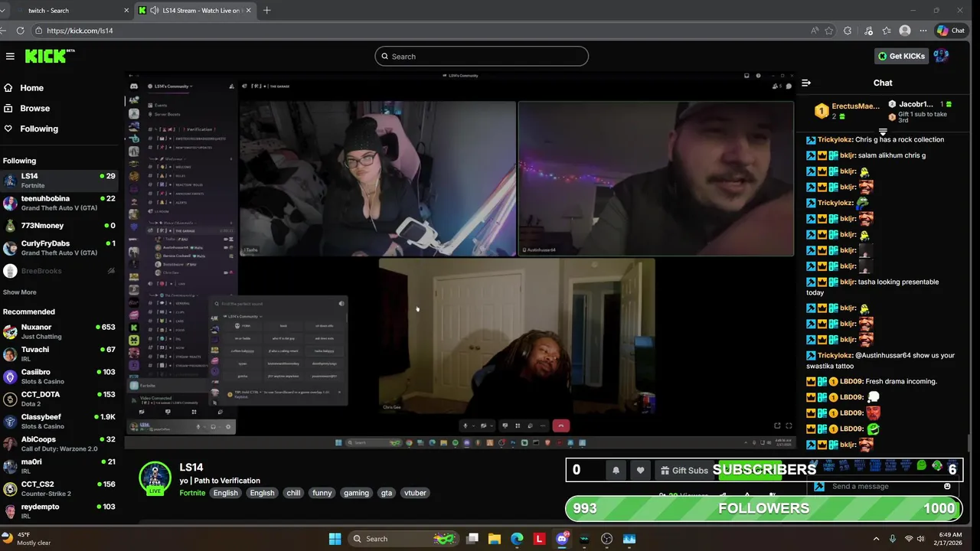Screen dimensions: 980x551
Task: Select the chill tag
Action: click(293, 493)
